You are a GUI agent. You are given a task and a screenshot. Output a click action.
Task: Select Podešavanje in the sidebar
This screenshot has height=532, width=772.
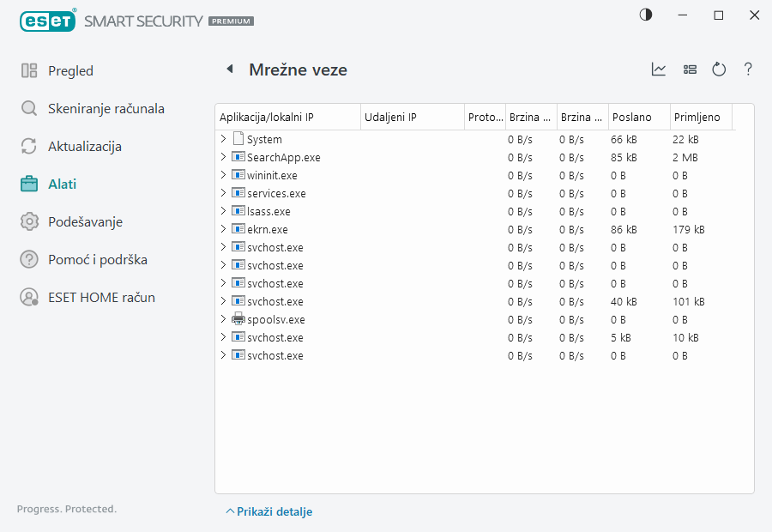pyautogui.click(x=85, y=222)
